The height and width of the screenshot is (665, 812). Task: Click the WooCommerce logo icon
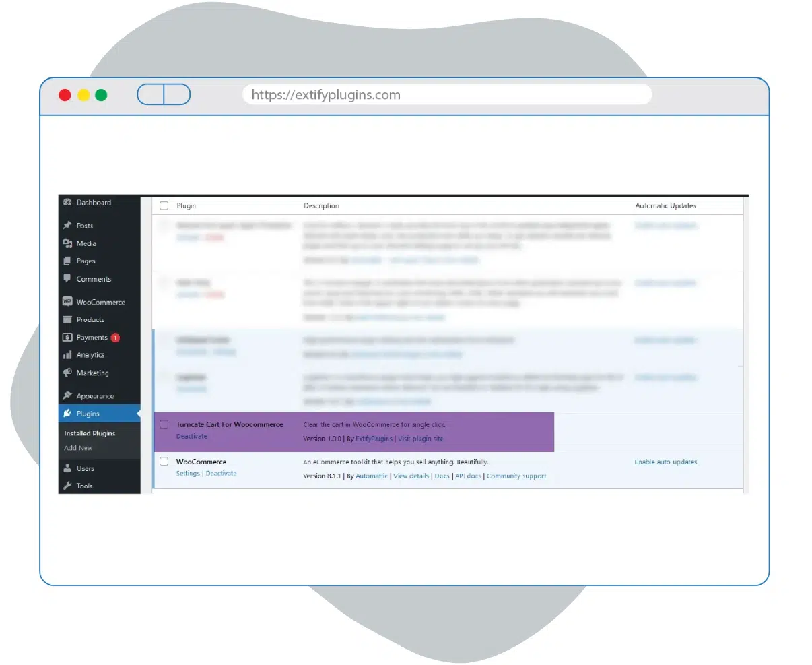coord(67,302)
